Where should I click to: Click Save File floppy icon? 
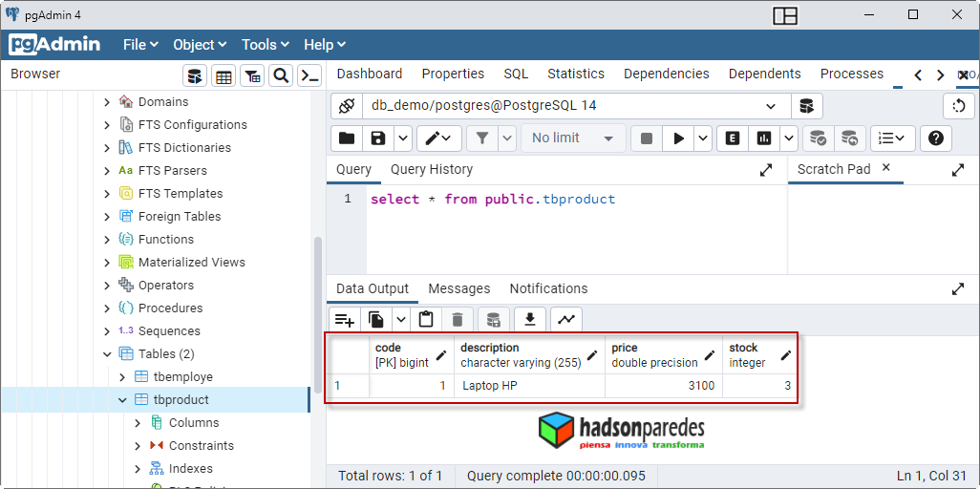pyautogui.click(x=378, y=138)
